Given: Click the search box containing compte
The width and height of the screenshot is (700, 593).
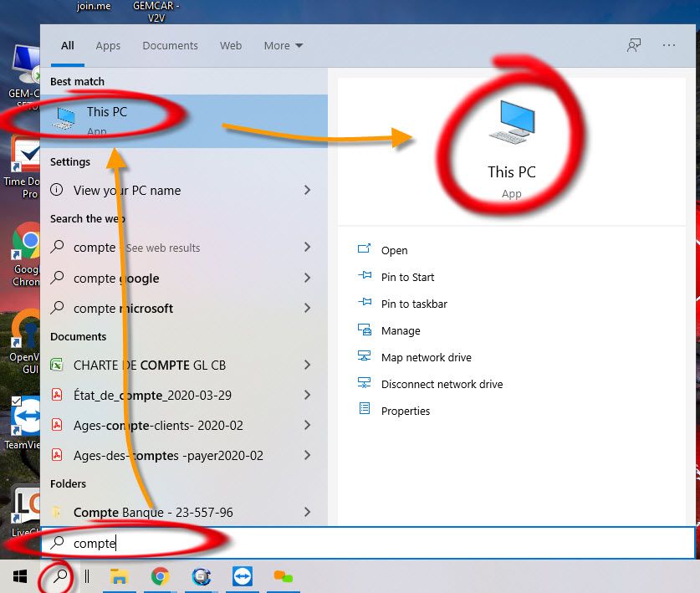Looking at the screenshot, I should (x=368, y=544).
